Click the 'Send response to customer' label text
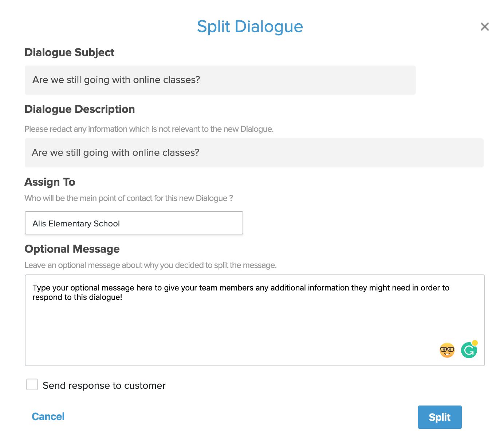The height and width of the screenshot is (439, 504). tap(104, 385)
